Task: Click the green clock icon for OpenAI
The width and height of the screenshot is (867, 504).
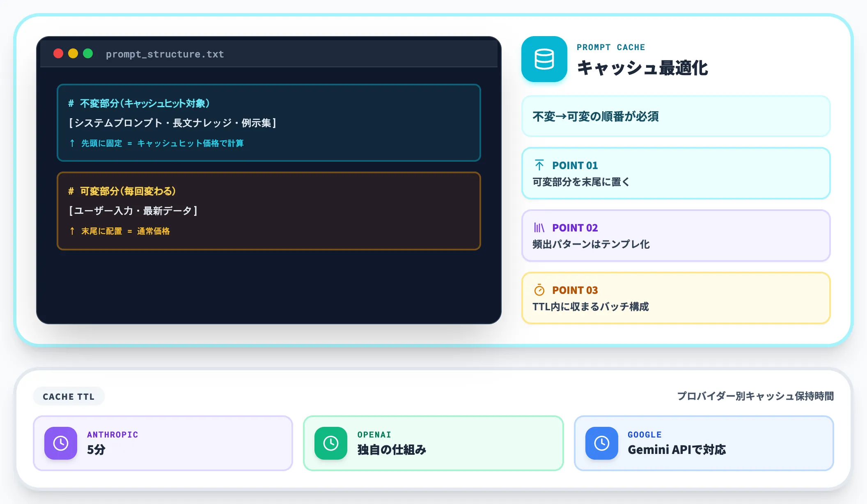Action: click(331, 443)
